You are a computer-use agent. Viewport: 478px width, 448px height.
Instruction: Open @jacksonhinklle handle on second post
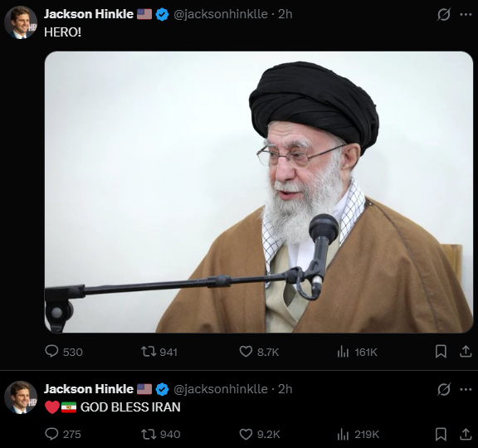(221, 389)
